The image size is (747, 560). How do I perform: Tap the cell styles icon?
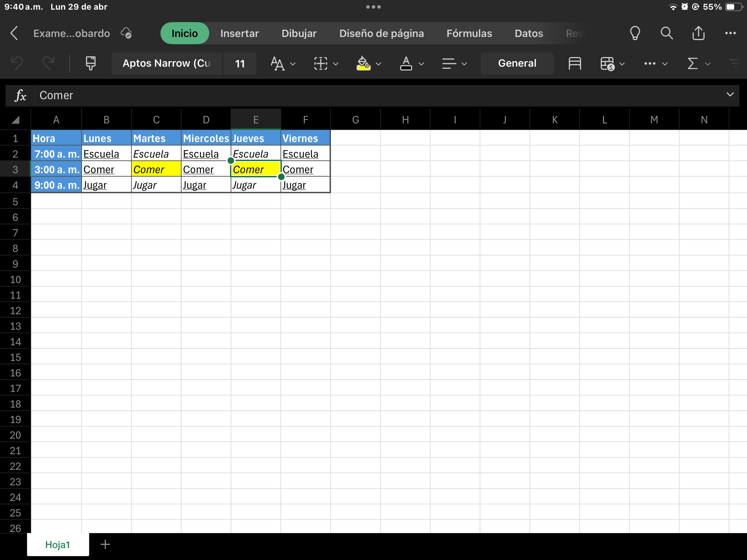(x=574, y=63)
